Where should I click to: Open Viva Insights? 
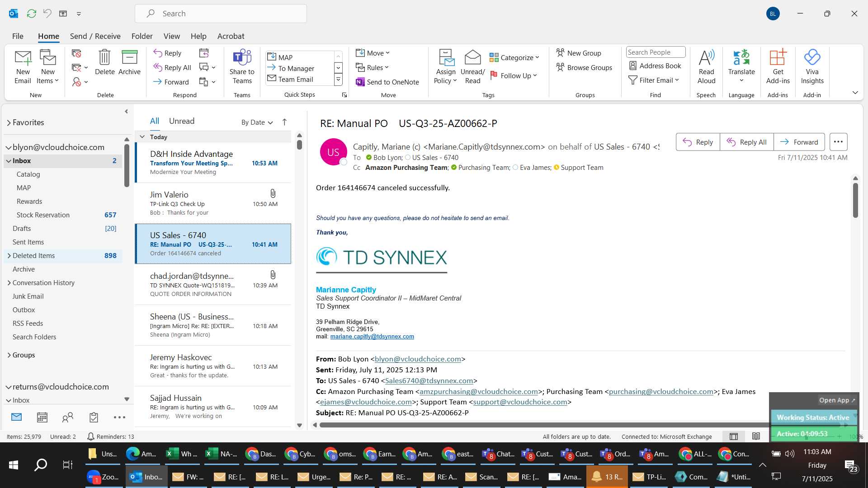click(812, 67)
